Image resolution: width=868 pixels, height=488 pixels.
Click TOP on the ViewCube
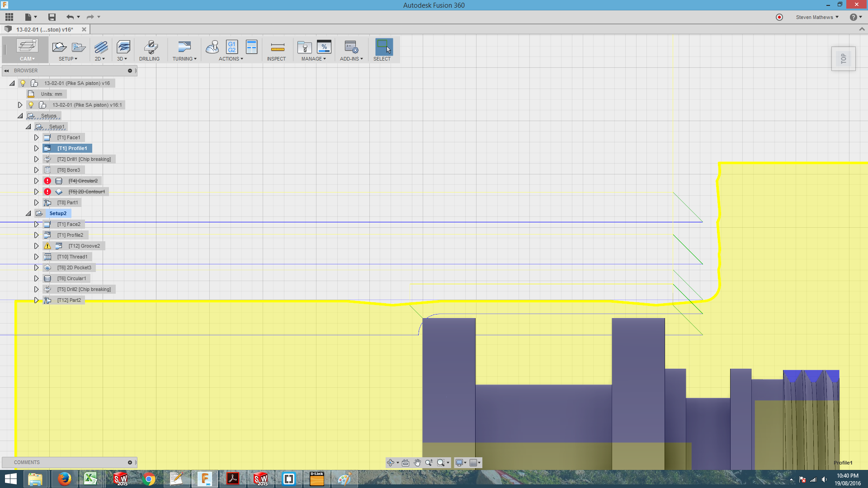coord(843,58)
